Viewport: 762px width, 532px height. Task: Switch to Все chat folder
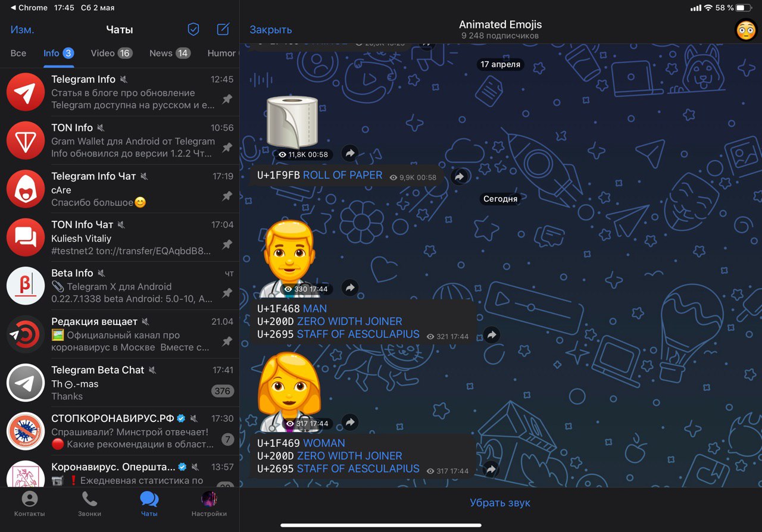(18, 53)
